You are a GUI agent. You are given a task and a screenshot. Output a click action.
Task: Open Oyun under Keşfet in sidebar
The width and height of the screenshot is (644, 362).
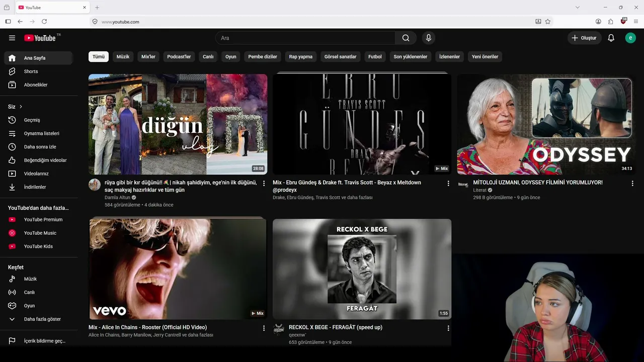point(39,306)
